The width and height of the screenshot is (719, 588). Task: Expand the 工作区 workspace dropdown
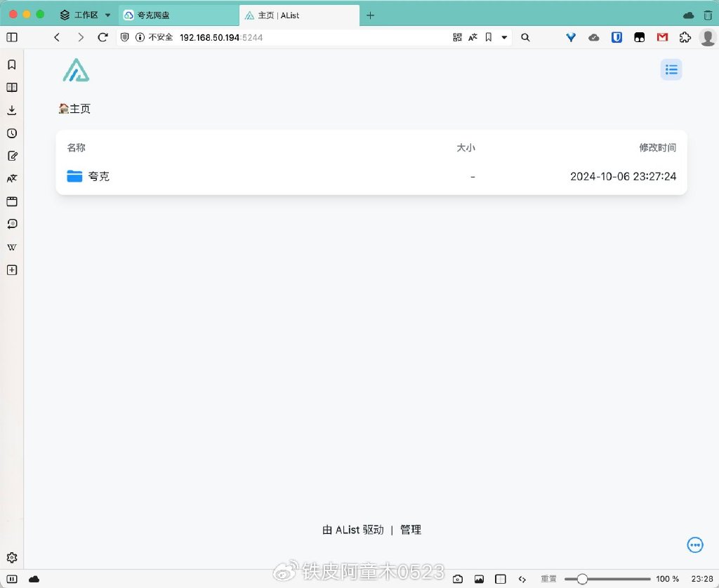click(x=86, y=14)
